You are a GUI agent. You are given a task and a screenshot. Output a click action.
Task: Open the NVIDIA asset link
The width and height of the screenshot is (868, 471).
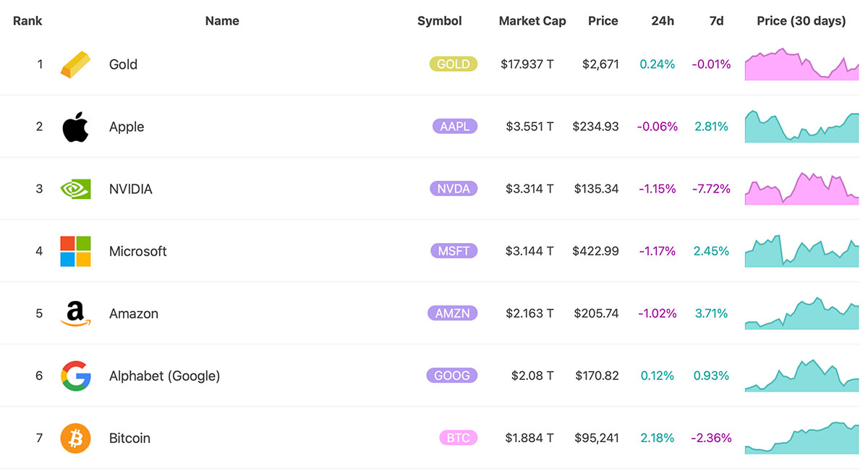pyautogui.click(x=131, y=189)
